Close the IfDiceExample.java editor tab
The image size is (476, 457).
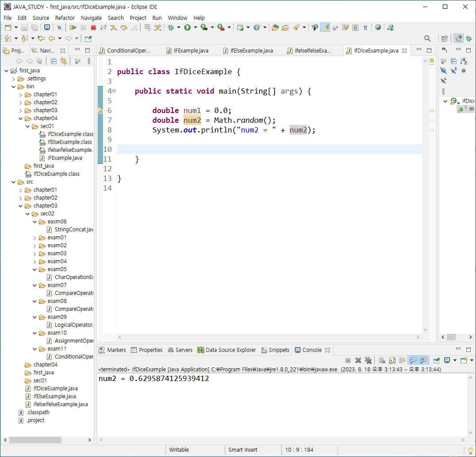coord(404,51)
